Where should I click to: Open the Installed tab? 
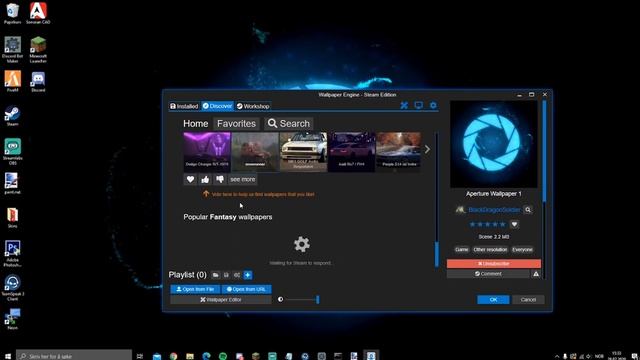tap(184, 106)
